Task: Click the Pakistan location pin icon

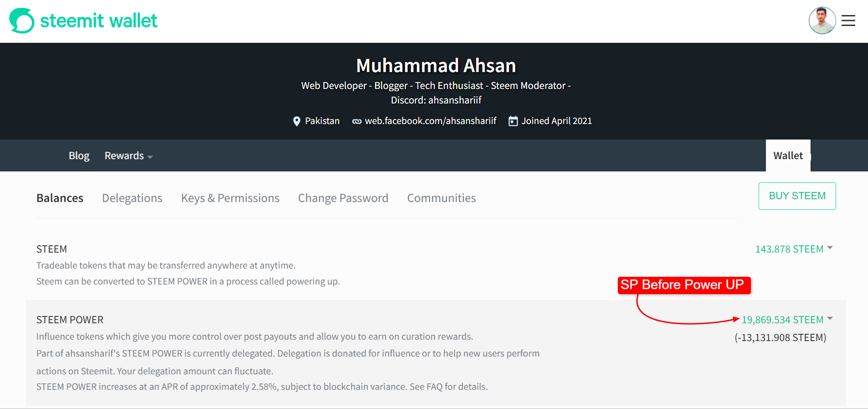Action: click(297, 121)
